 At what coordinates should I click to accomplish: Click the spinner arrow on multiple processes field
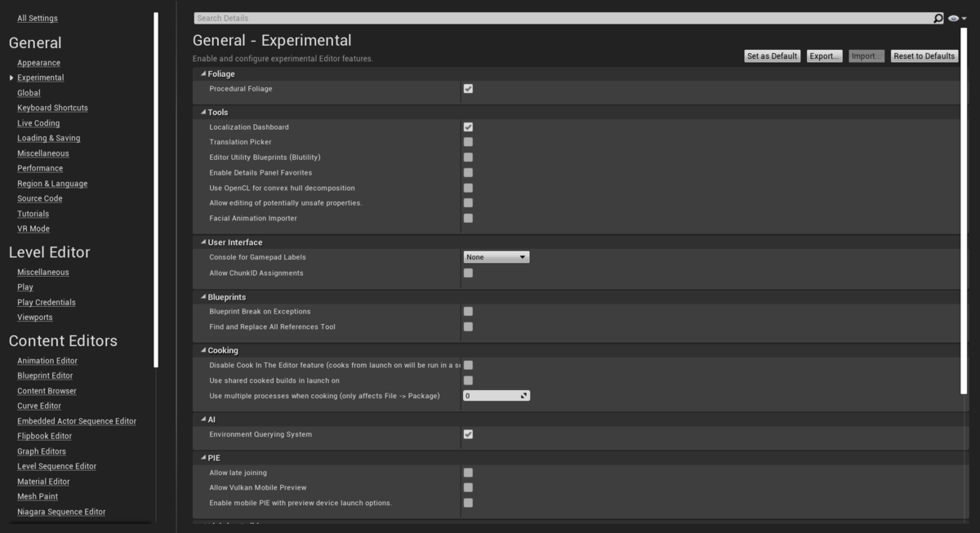pyautogui.click(x=524, y=396)
